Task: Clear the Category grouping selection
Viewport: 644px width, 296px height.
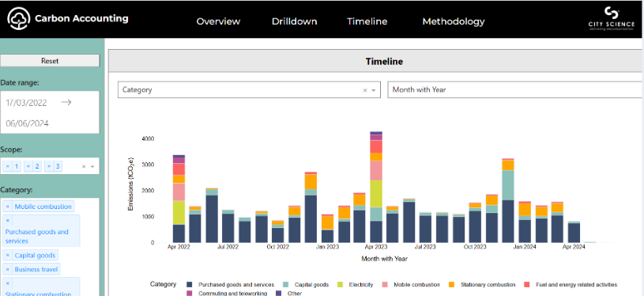Action: [365, 90]
